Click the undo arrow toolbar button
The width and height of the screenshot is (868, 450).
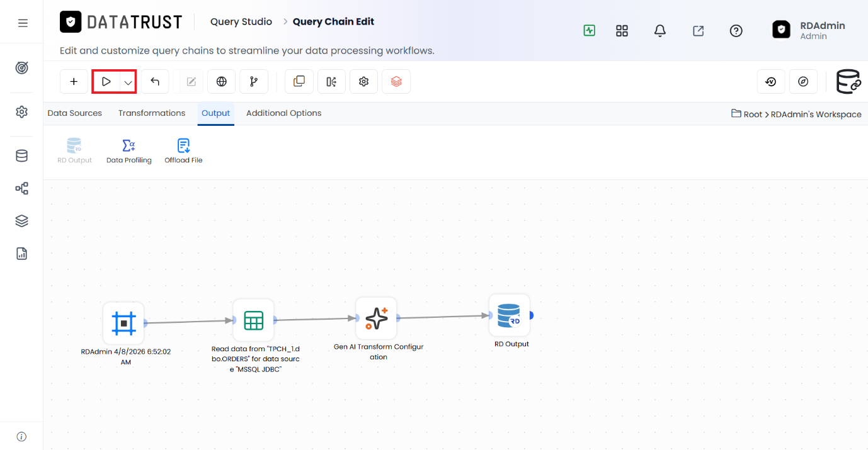pos(155,82)
